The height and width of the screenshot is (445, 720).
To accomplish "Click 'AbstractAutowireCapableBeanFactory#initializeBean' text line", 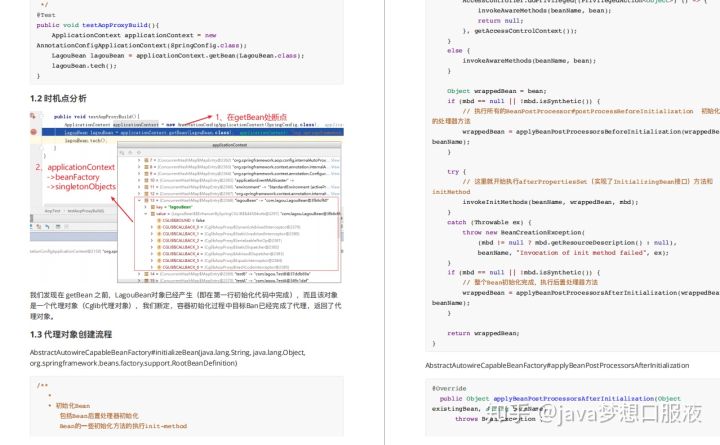I will click(168, 352).
